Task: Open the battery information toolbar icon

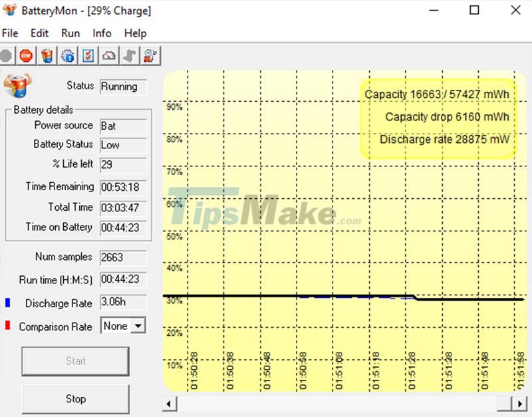Action: (47, 55)
